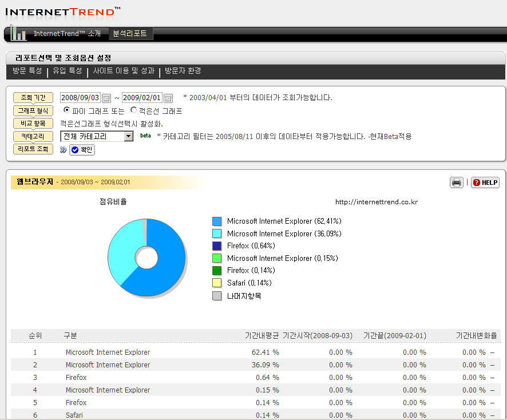Select the 파이 그래프 radio button
This screenshot has height=420, width=507.
point(66,110)
